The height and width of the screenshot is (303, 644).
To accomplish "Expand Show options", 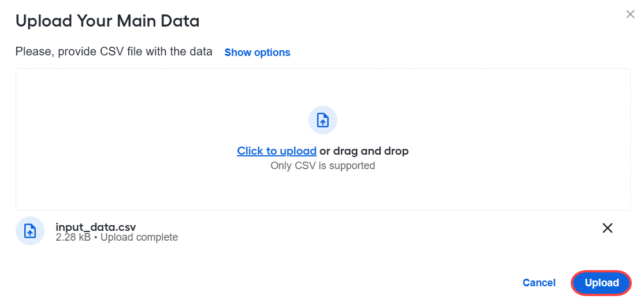I will coord(257,53).
